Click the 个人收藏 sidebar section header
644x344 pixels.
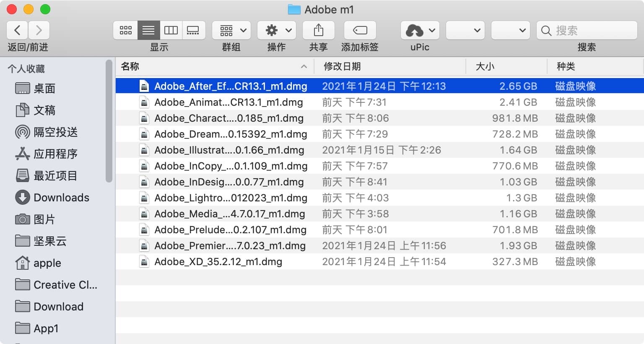pyautogui.click(x=26, y=68)
